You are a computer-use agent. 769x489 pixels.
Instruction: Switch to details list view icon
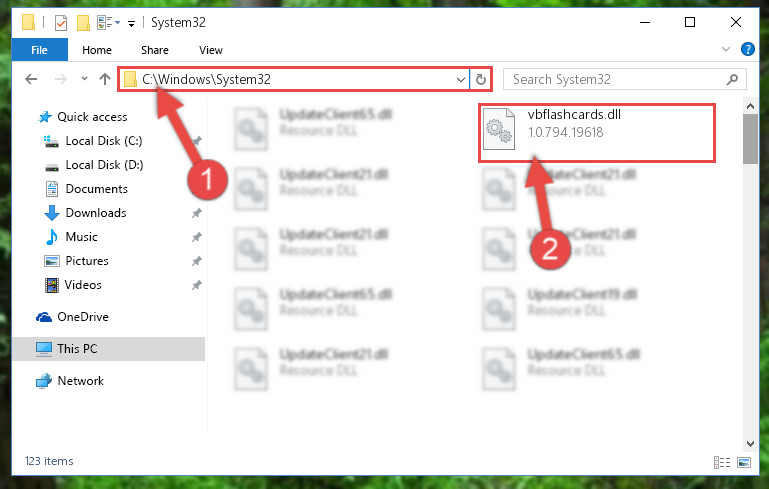721,462
